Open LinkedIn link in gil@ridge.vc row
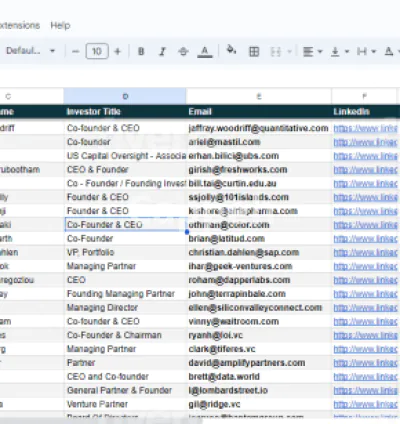Screen dimensions: 400x424 (x=365, y=404)
